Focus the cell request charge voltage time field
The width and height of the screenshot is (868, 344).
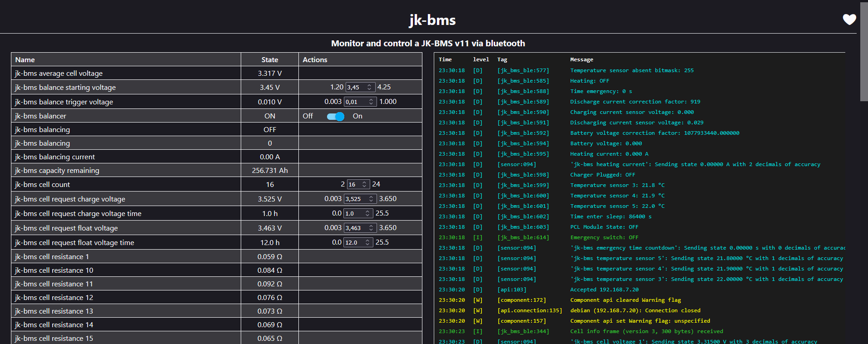(x=354, y=213)
